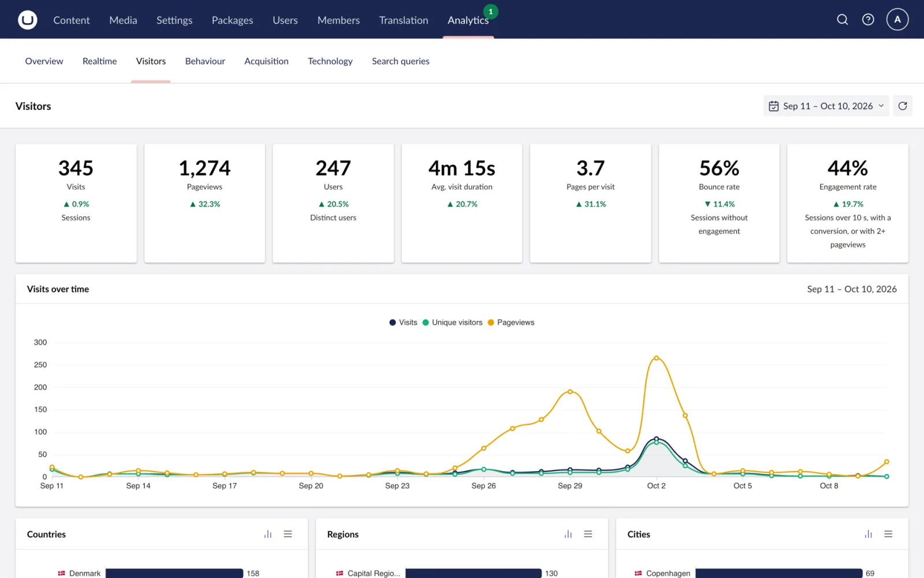Switch Regions panel to chart view
This screenshot has height=578, width=924.
point(568,534)
